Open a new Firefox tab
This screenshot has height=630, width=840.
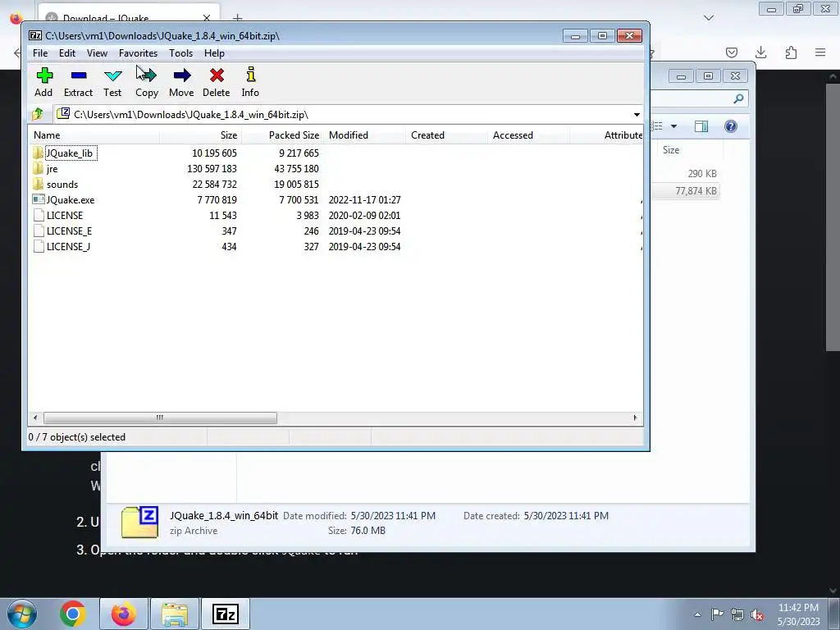(237, 18)
